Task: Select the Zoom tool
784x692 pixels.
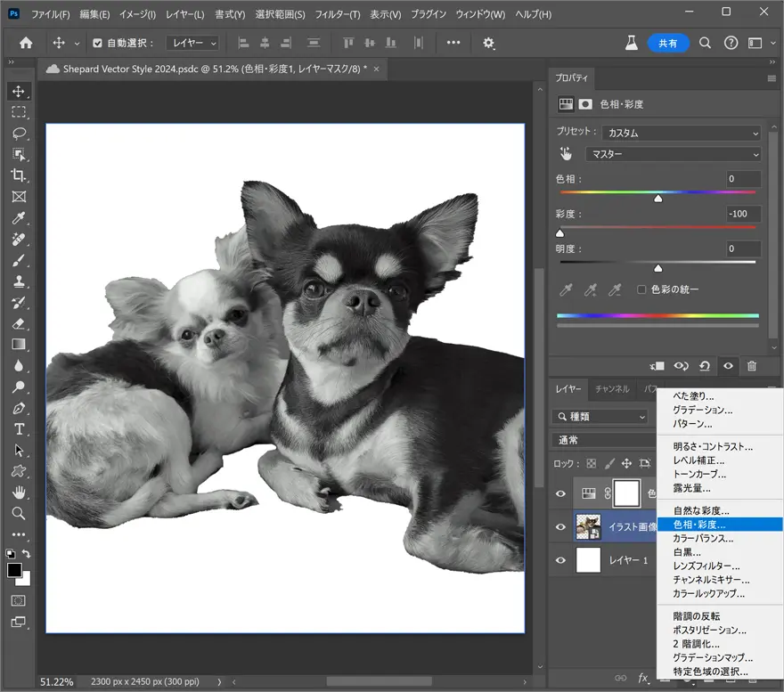Action: (x=19, y=513)
